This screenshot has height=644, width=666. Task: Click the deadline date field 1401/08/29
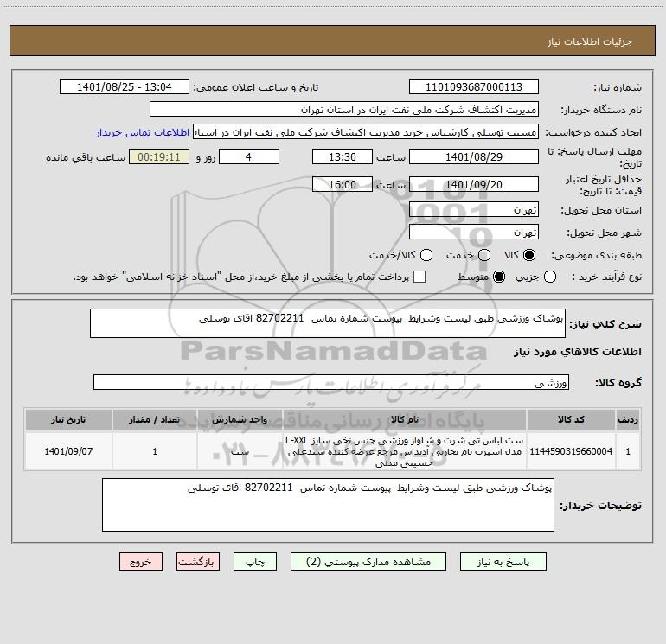[x=474, y=156]
